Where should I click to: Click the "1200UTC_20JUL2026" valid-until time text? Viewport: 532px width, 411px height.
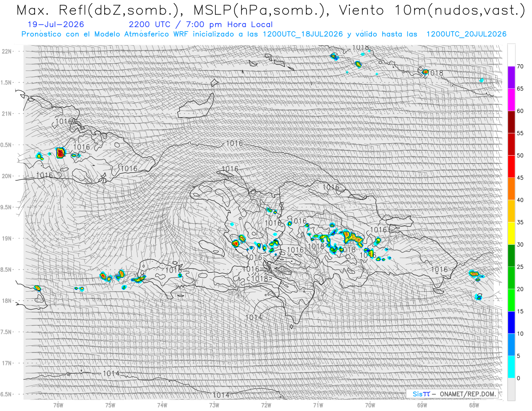point(466,34)
